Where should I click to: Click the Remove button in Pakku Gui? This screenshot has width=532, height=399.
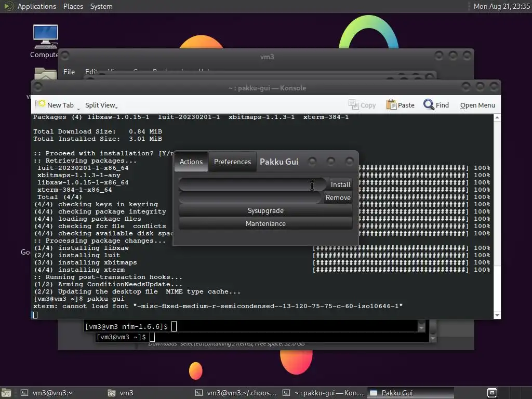click(x=338, y=197)
